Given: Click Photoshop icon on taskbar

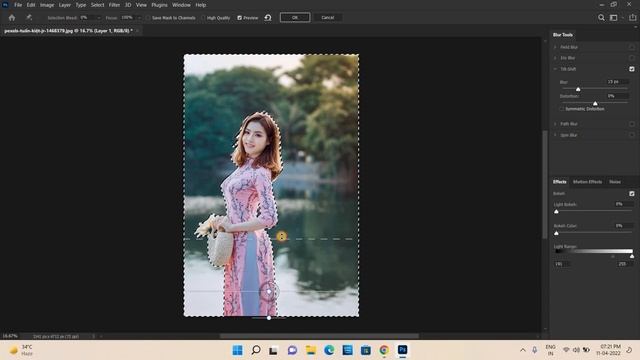Looking at the screenshot, I should [402, 350].
